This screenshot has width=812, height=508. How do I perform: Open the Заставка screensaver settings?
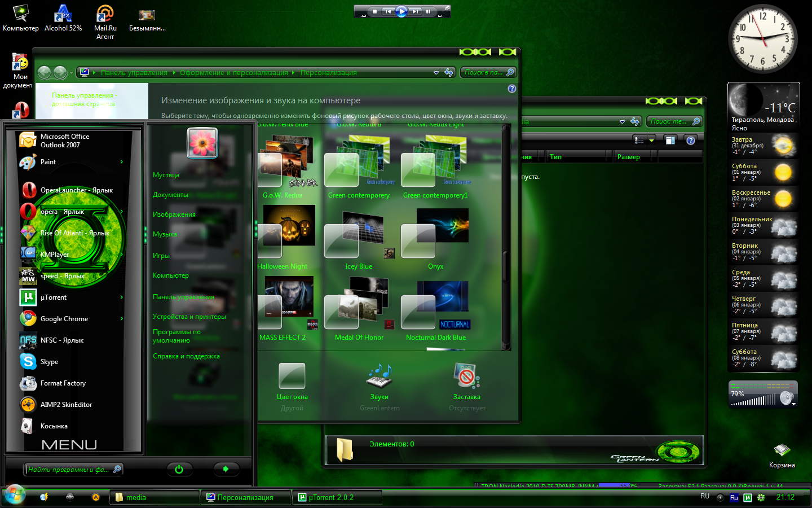[x=467, y=387]
